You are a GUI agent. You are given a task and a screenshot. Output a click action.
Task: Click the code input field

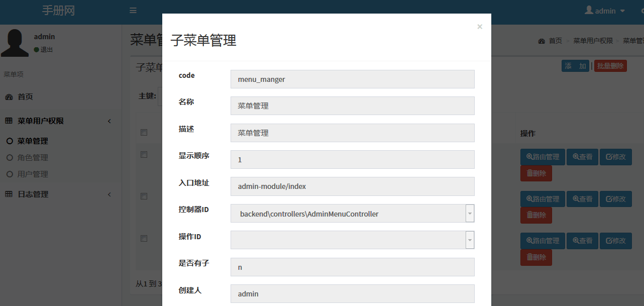(x=352, y=79)
